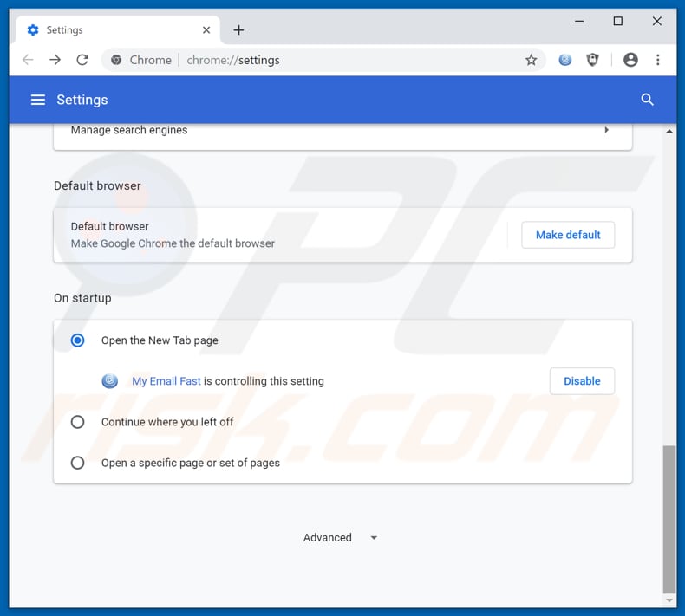Open the My Email Fast extension icon in toolbar
The width and height of the screenshot is (685, 616).
[564, 60]
